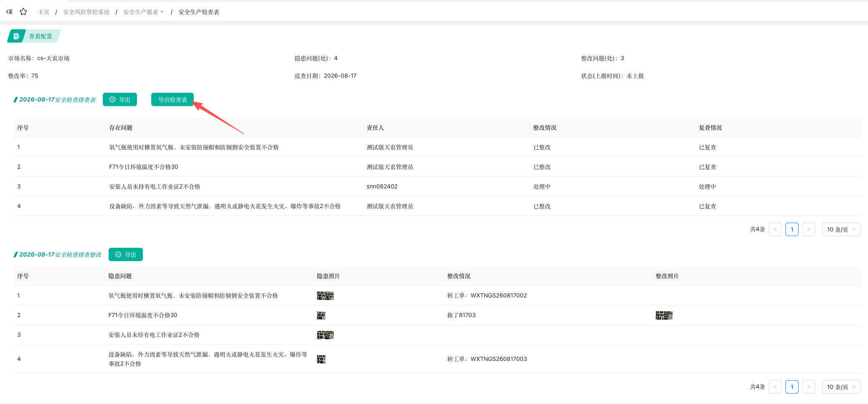This screenshot has width=868, height=404.
Task: Open 安全风险管控系统 breadcrumb
Action: point(86,12)
